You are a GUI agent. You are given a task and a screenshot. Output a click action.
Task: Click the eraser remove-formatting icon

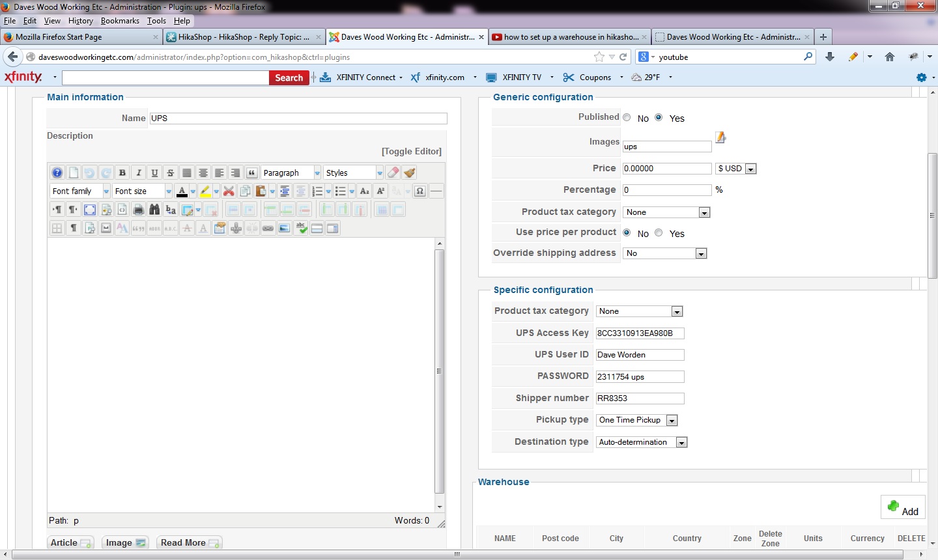[393, 173]
